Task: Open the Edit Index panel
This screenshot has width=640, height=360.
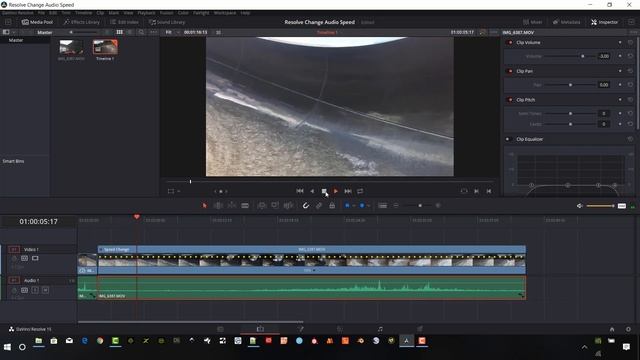Action: pos(124,22)
